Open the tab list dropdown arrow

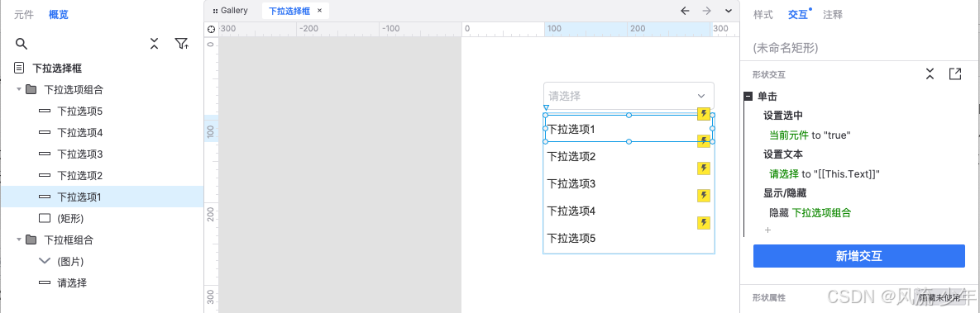(729, 11)
